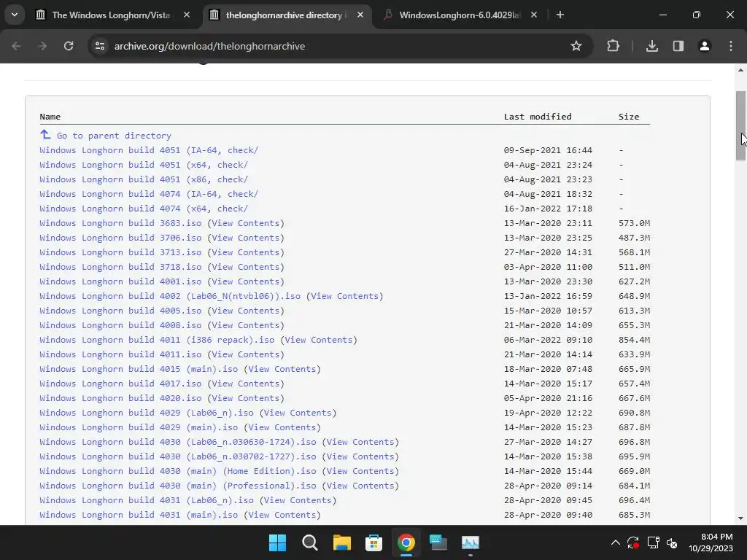This screenshot has height=560, width=747.
Task: Download Windows Longhorn build 4001.iso
Action: [120, 282]
